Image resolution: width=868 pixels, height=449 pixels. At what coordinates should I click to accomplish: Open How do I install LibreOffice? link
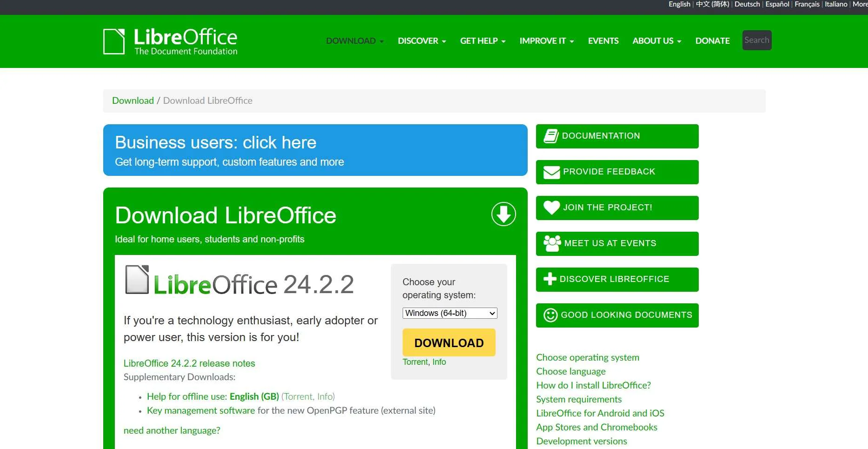[x=594, y=385]
